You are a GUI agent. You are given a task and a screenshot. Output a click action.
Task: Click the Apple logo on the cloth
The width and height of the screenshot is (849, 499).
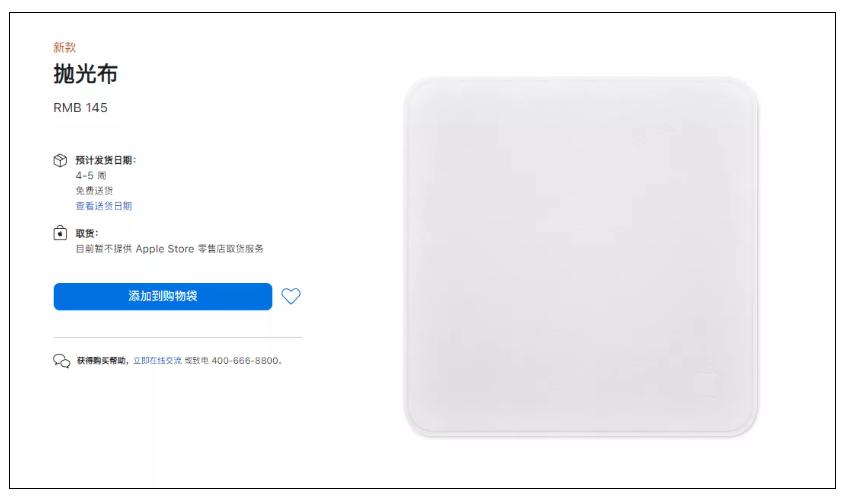[706, 384]
